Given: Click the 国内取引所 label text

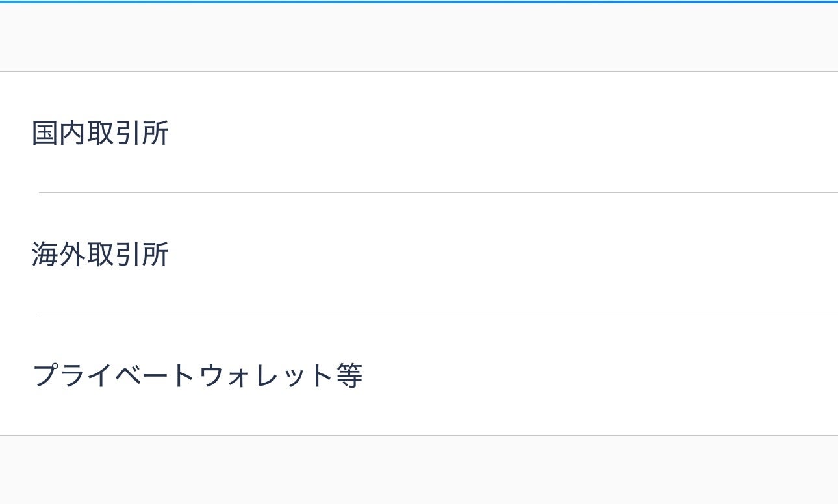Looking at the screenshot, I should pos(100,132).
